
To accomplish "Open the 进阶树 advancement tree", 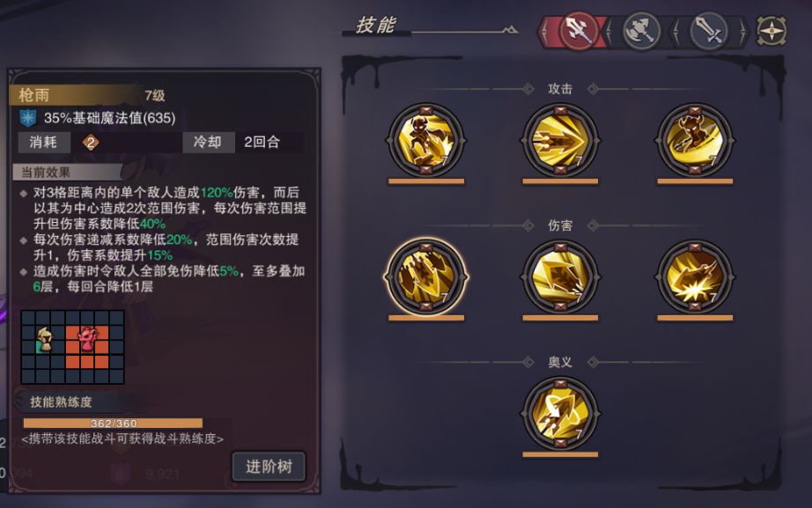I will 269,467.
